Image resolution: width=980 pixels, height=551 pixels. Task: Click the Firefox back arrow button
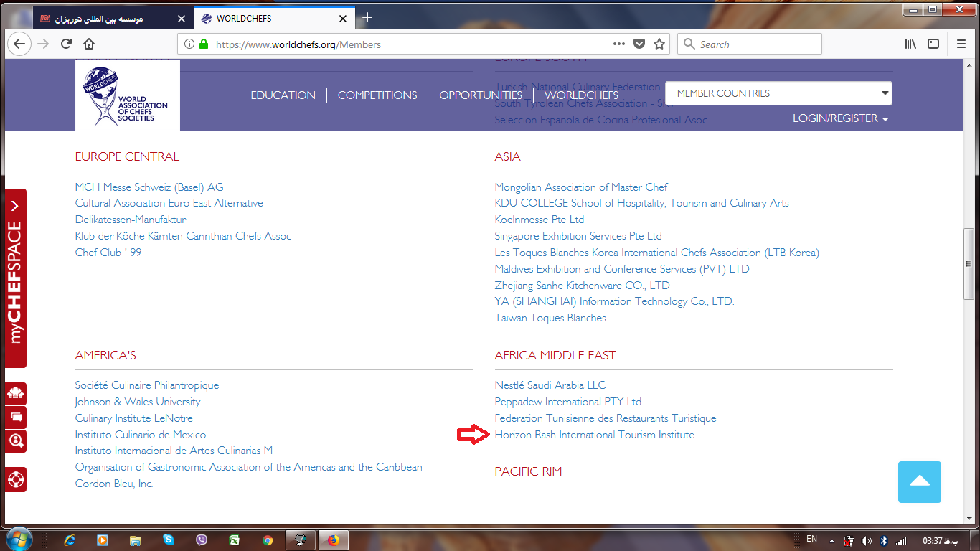click(x=19, y=44)
